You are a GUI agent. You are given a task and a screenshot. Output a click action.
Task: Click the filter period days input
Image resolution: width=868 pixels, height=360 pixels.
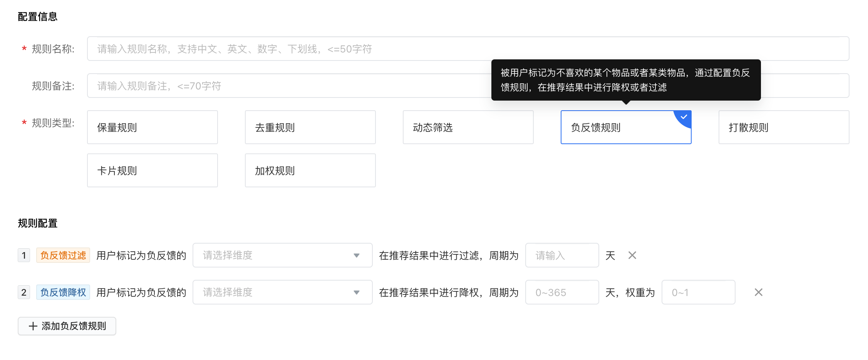pos(562,255)
